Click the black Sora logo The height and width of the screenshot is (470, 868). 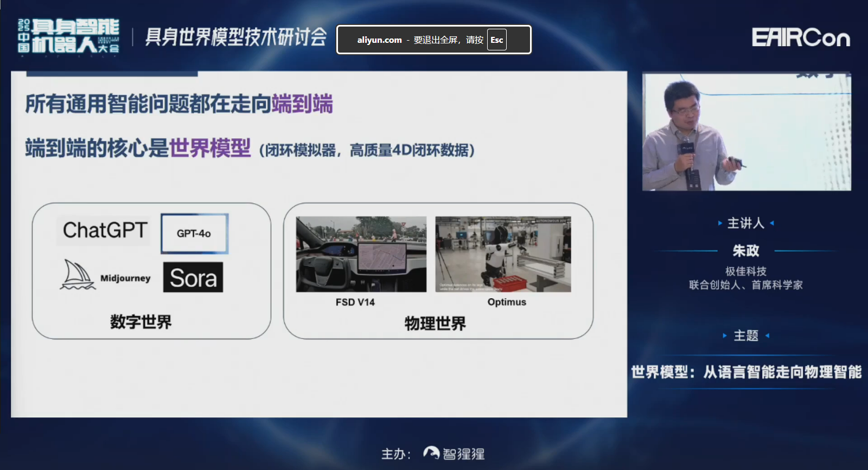pos(193,278)
